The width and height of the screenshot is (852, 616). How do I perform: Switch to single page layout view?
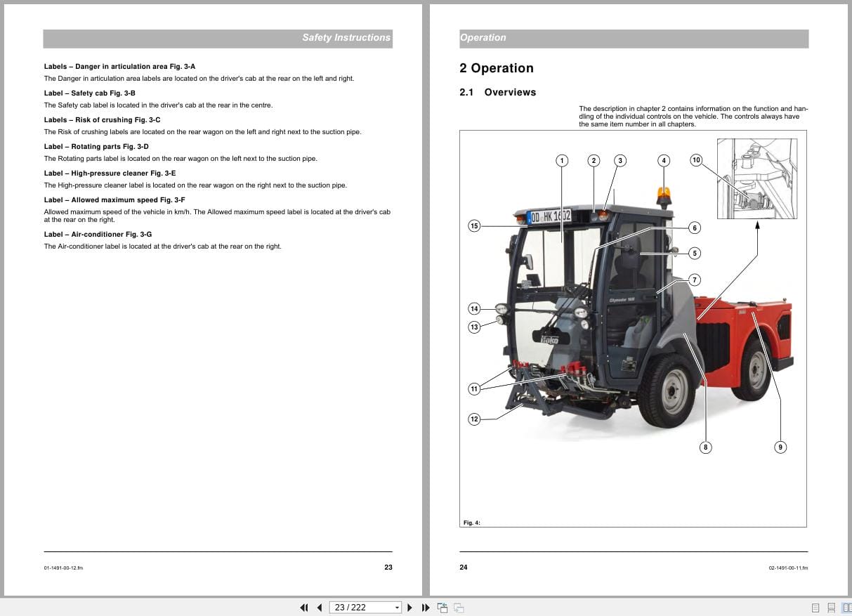pos(815,608)
